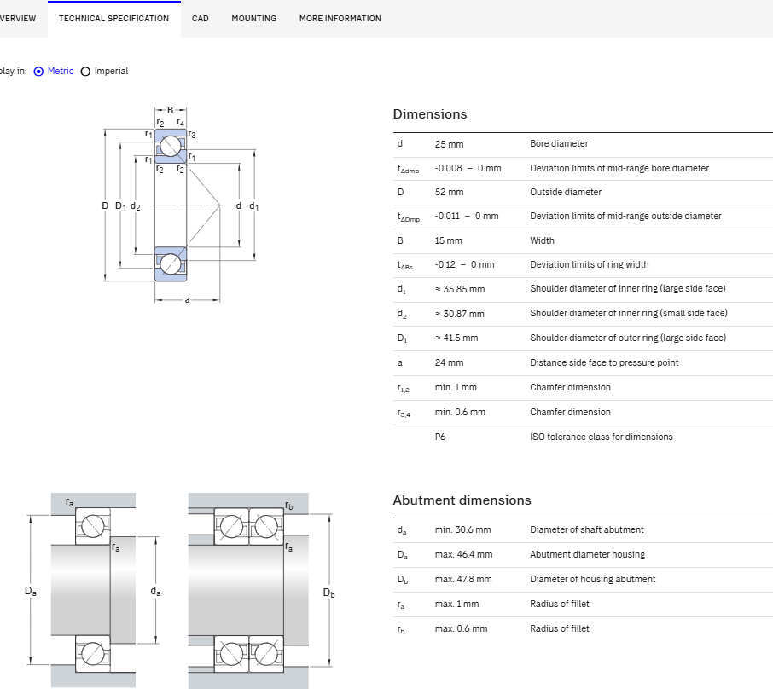Click the value ≈ 35.85 mm
The height and width of the screenshot is (700, 773).
coord(460,289)
